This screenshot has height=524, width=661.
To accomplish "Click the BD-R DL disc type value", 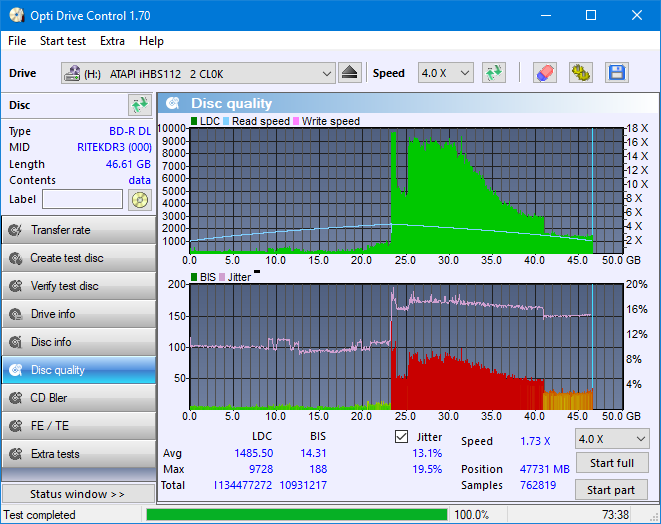I will coord(130,131).
